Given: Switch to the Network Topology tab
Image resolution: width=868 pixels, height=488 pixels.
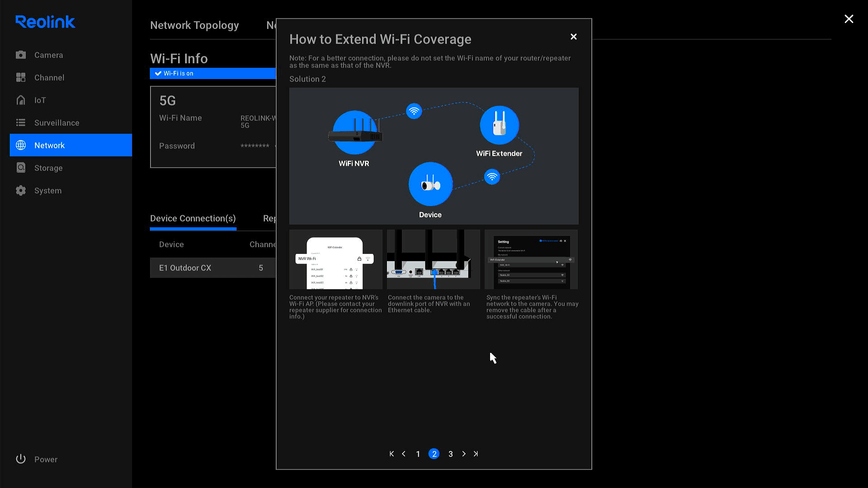Looking at the screenshot, I should pyautogui.click(x=194, y=25).
